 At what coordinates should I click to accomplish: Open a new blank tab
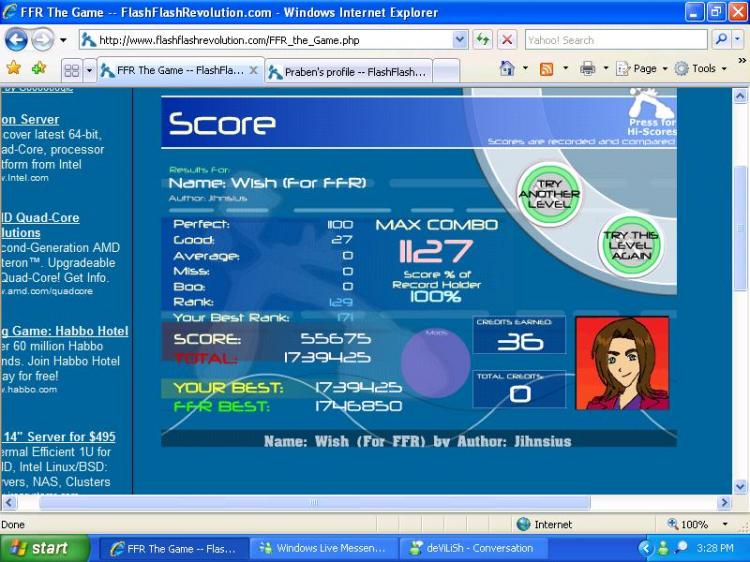click(x=446, y=72)
